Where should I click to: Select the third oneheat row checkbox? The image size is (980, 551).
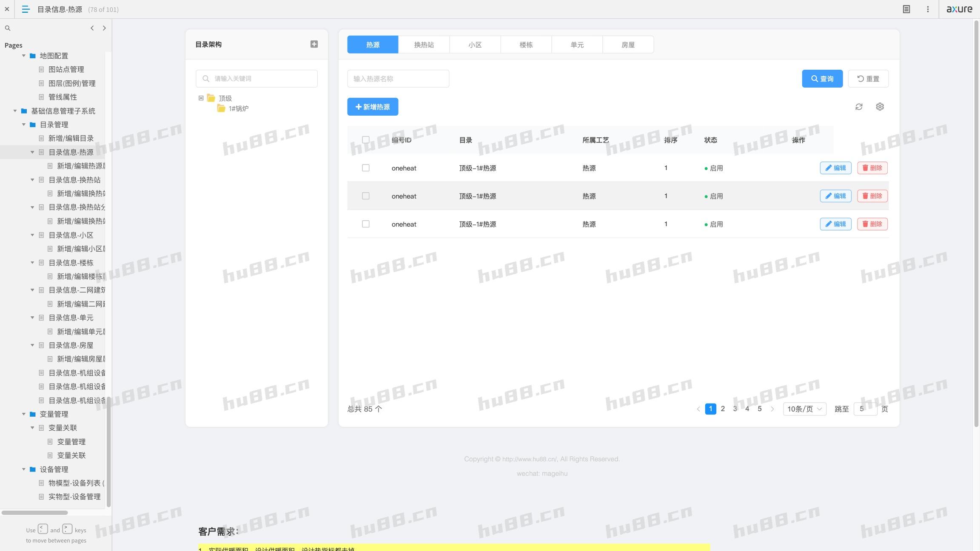click(x=365, y=224)
